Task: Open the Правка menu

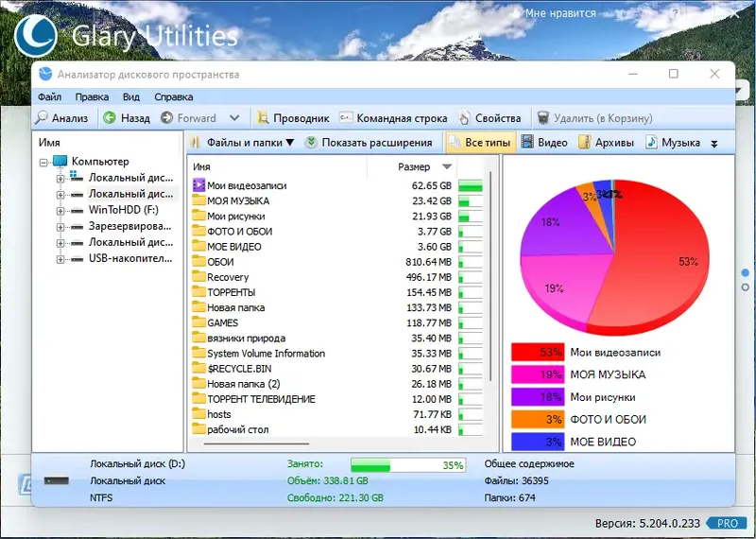Action: click(x=92, y=97)
